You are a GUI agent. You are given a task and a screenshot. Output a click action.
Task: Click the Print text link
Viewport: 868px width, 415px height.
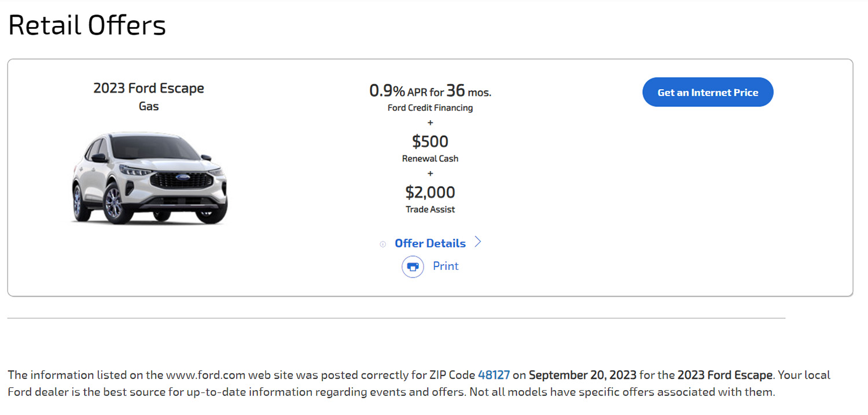coord(446,266)
